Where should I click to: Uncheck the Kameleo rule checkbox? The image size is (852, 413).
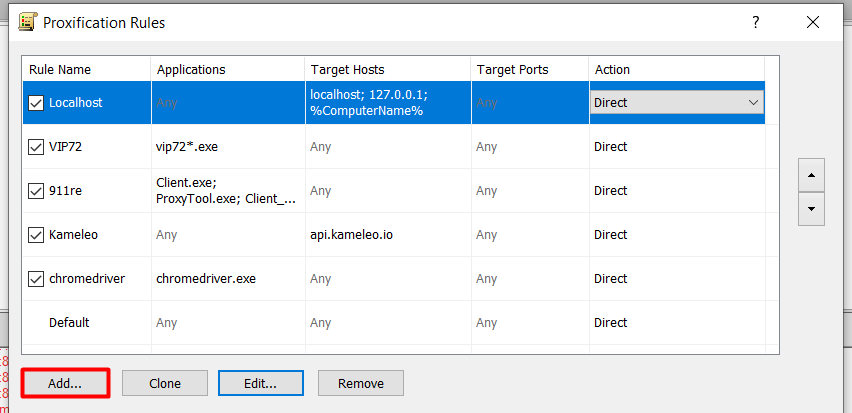click(37, 235)
